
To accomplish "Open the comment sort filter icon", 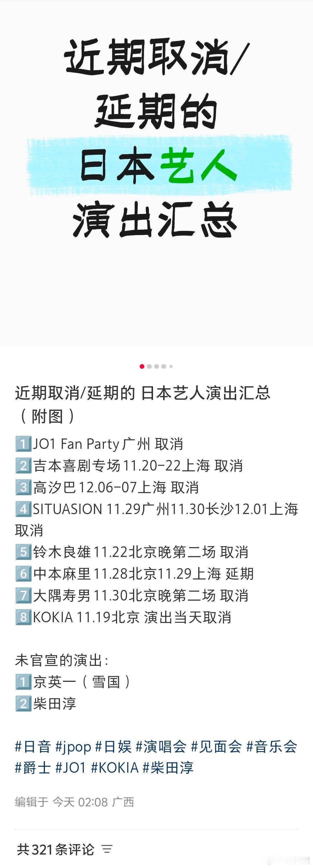I will click(107, 849).
